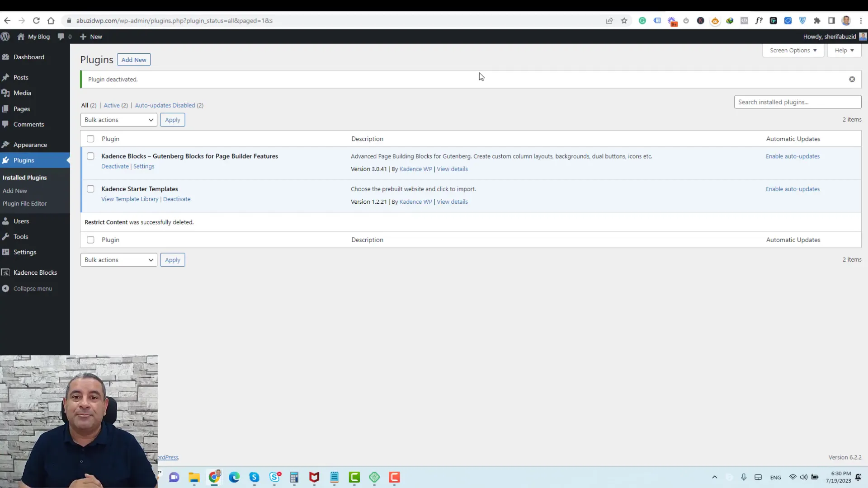Dismiss the Plugin deactivated notice
Viewport: 868px width, 488px height.
(x=852, y=80)
